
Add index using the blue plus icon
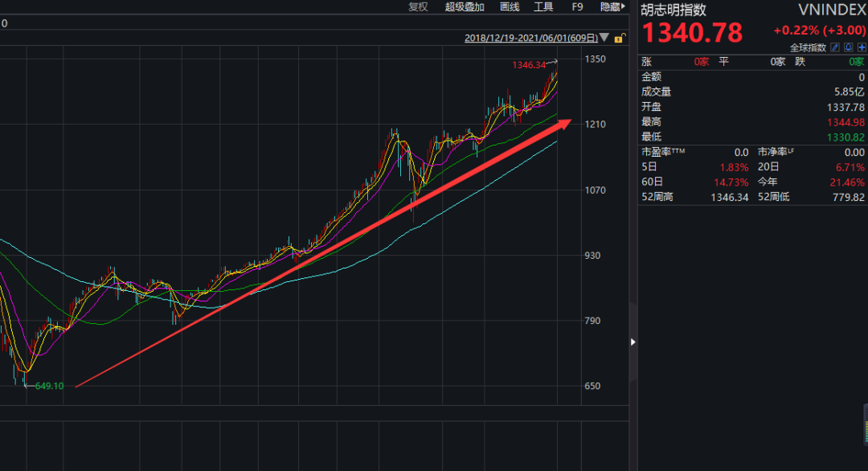tap(862, 47)
